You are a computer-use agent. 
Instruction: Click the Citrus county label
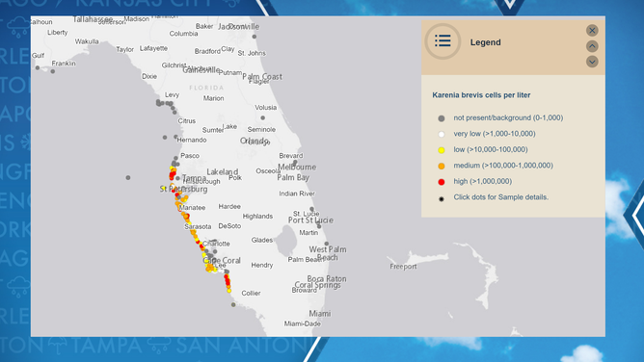[x=186, y=121]
